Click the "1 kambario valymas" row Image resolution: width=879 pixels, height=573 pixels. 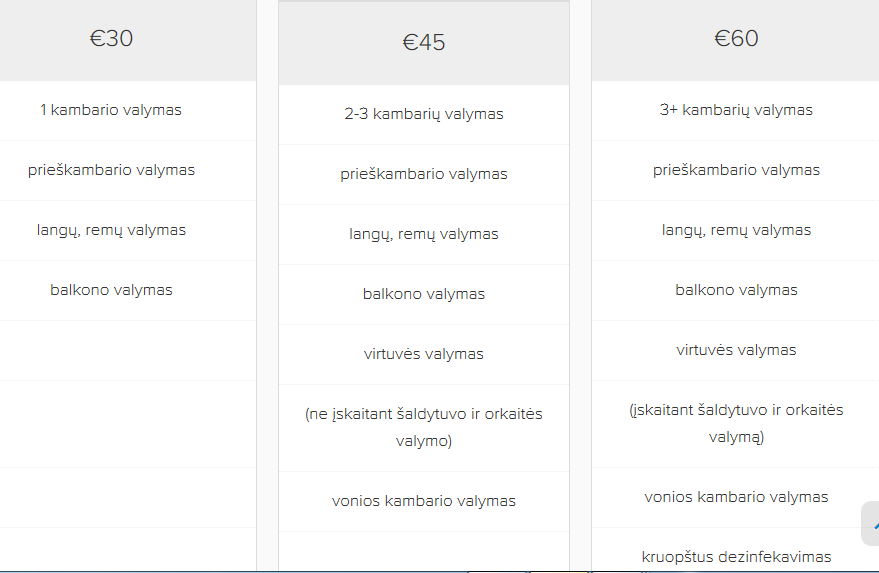[x=111, y=110]
